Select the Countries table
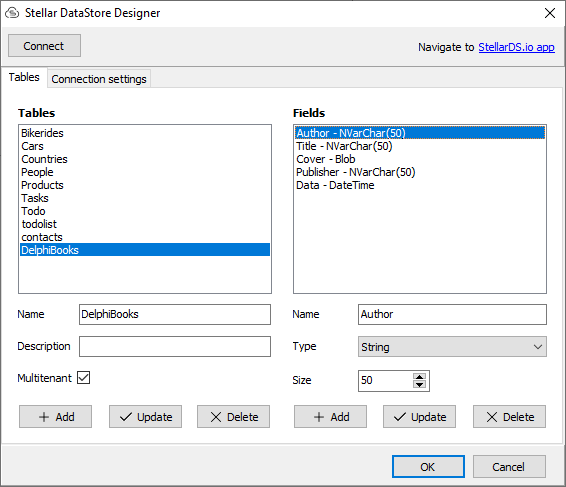 click(x=145, y=159)
